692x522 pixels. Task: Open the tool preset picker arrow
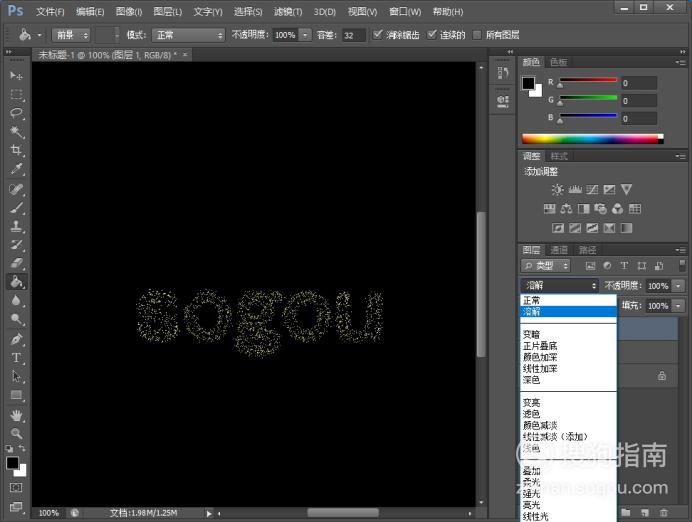coord(40,35)
